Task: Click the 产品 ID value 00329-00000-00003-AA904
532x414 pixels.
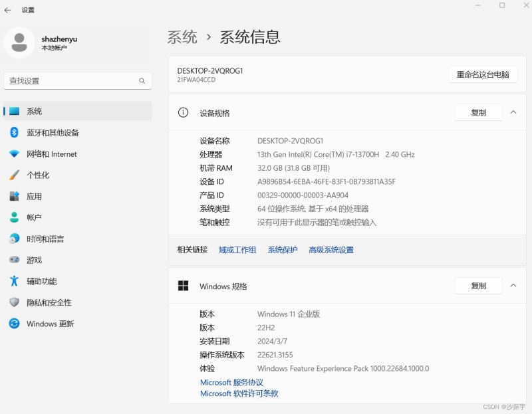Action: 303,195
